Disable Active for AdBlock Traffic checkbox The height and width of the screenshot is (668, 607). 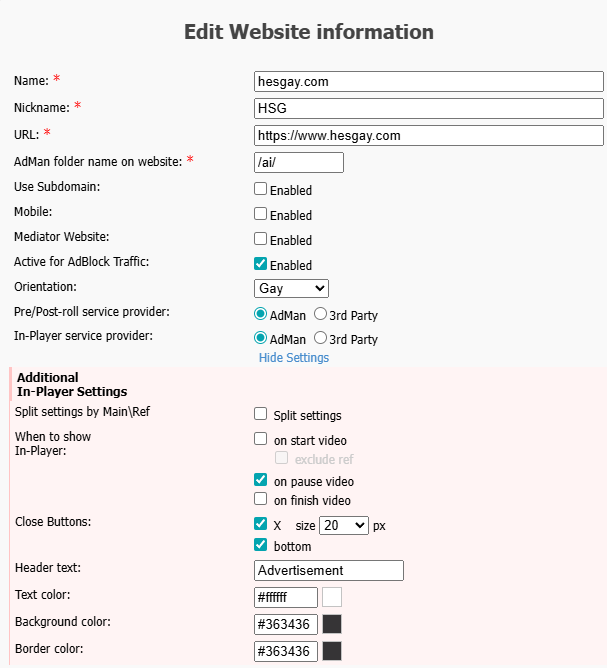(x=260, y=264)
